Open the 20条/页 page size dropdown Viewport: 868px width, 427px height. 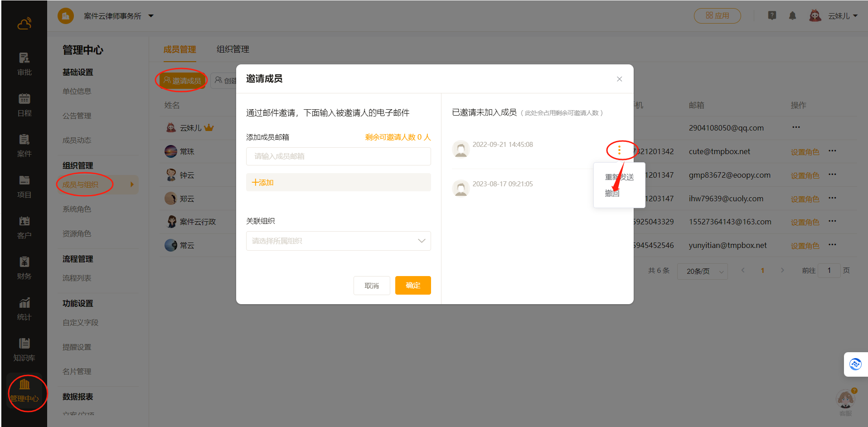coord(702,271)
